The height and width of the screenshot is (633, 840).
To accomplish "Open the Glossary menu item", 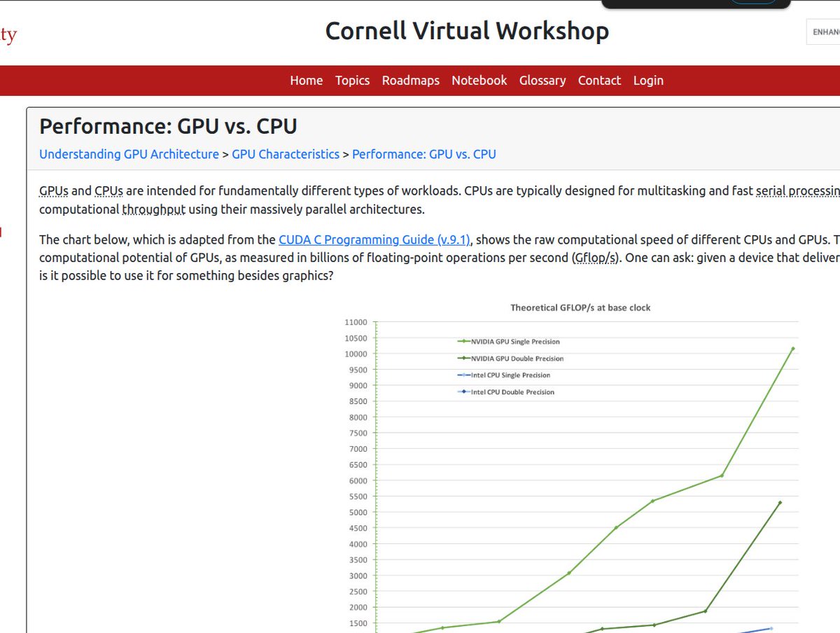I will 542,81.
